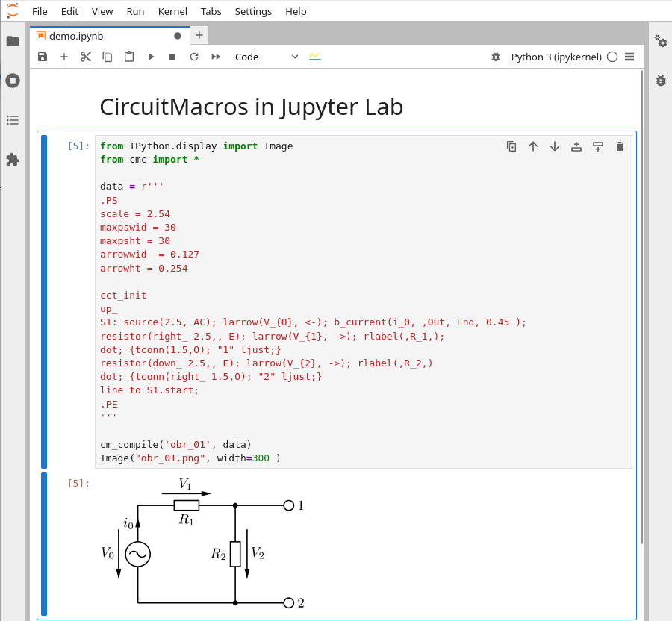This screenshot has height=621, width=672.
Task: Duplicate the cell using the copy icon
Action: coord(511,146)
